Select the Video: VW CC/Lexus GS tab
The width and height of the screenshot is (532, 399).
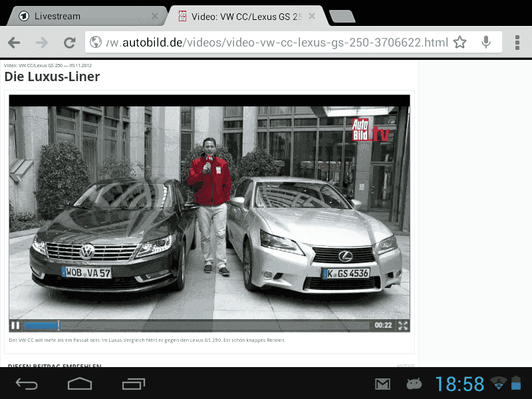click(x=247, y=16)
